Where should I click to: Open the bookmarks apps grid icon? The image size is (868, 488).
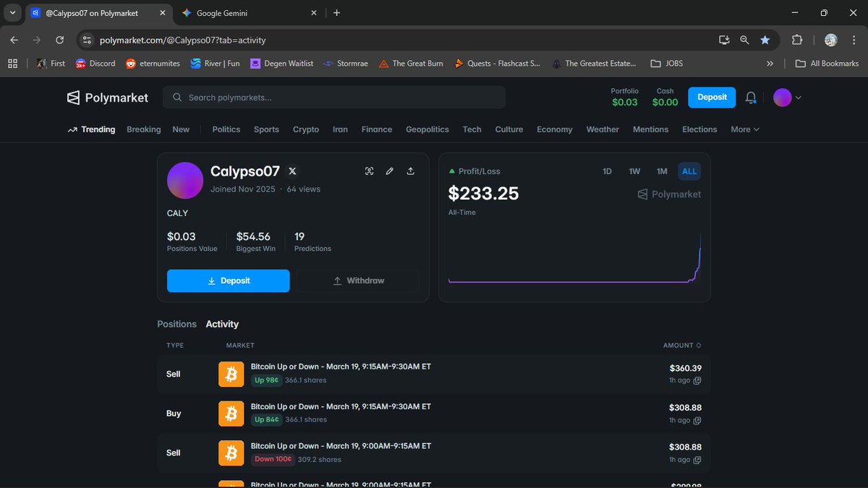[x=12, y=64]
